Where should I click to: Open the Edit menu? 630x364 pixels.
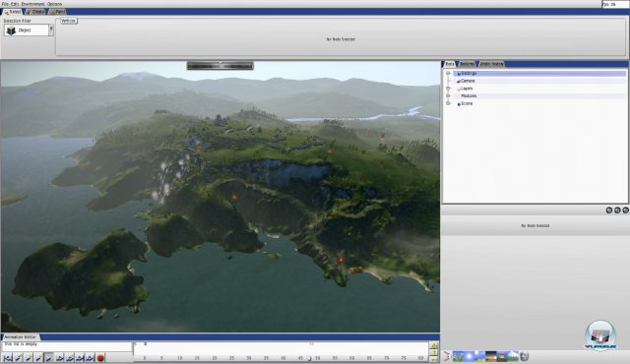click(x=15, y=4)
